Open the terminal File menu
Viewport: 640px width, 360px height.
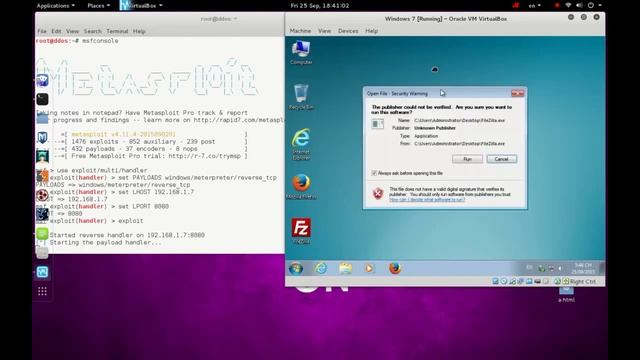pyautogui.click(x=42, y=31)
